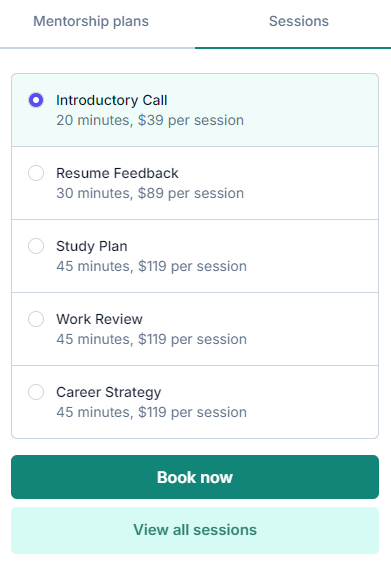Viewport: 391px width, 565px height.
Task: Pick the Work Review radio button
Action: [x=36, y=319]
